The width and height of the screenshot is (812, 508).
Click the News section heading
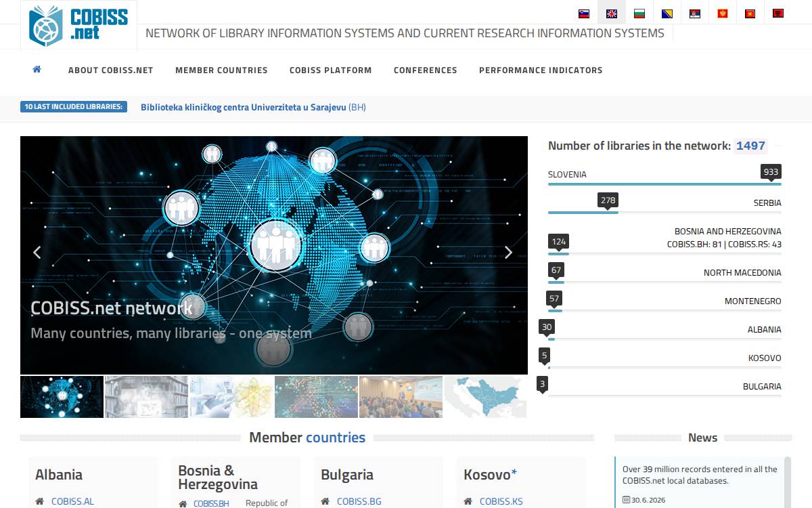point(702,438)
